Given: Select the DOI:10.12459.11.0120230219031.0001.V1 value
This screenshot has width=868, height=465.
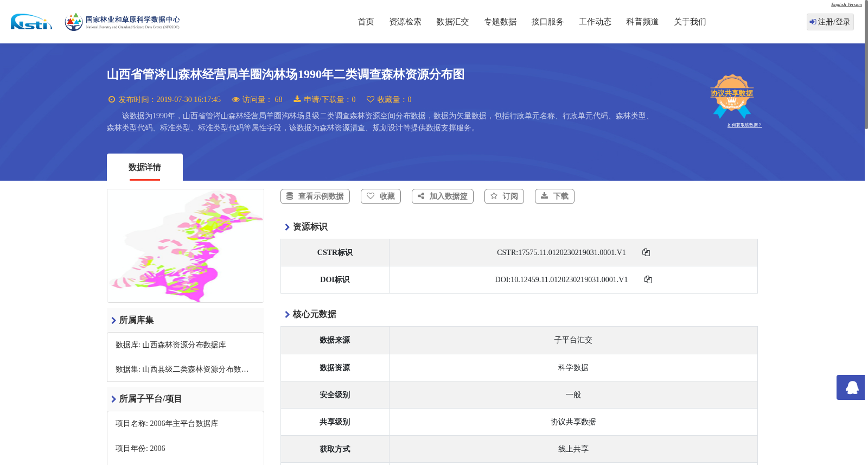Looking at the screenshot, I should tap(561, 279).
